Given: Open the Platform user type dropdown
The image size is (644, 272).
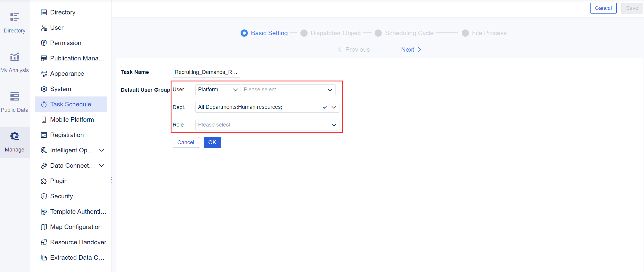Looking at the screenshot, I should click(218, 90).
